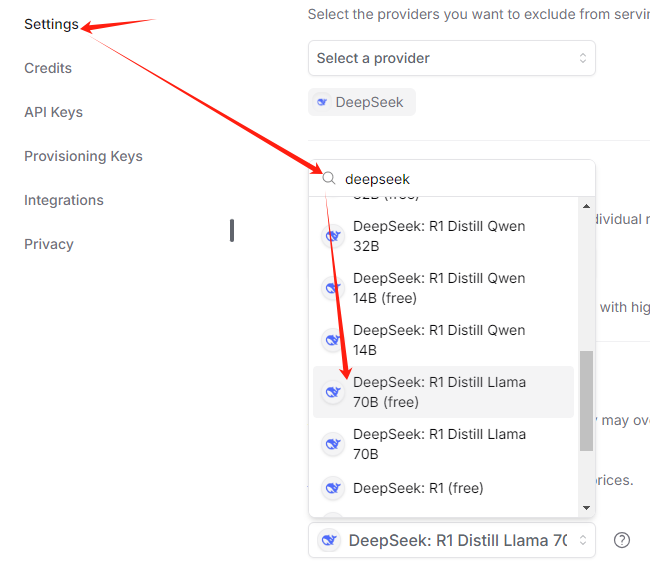Click the magnifier icon in the model search box
650x570 pixels.
tap(328, 179)
